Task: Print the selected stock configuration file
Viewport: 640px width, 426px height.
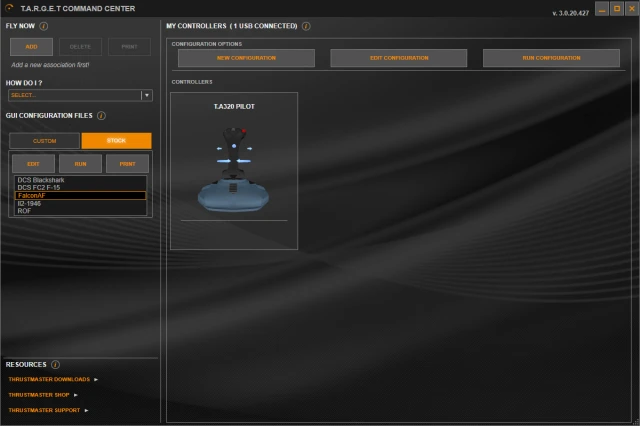Action: [x=127, y=164]
